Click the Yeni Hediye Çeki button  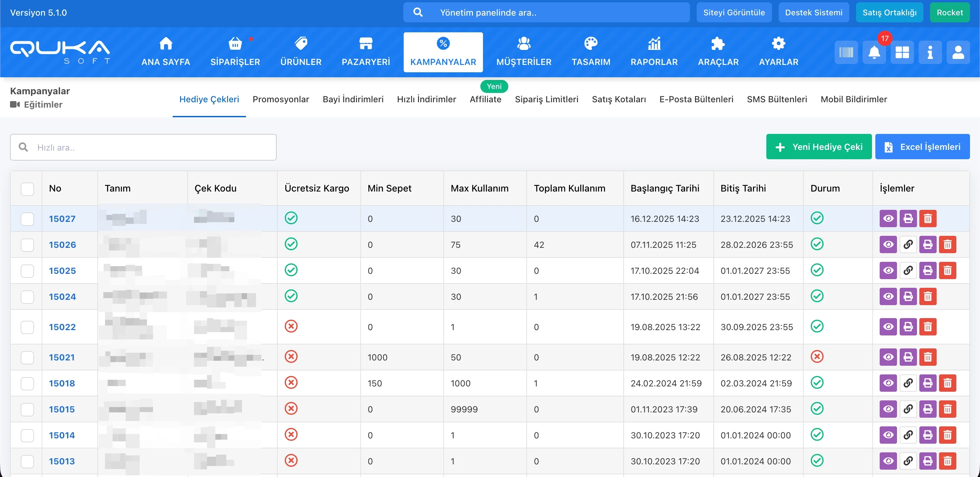coord(818,147)
